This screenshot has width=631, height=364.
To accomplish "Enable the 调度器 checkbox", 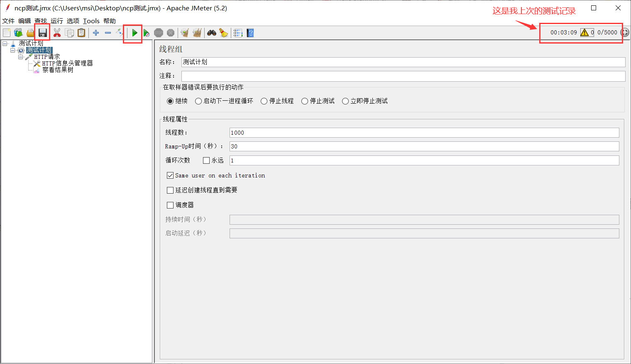I will [170, 205].
